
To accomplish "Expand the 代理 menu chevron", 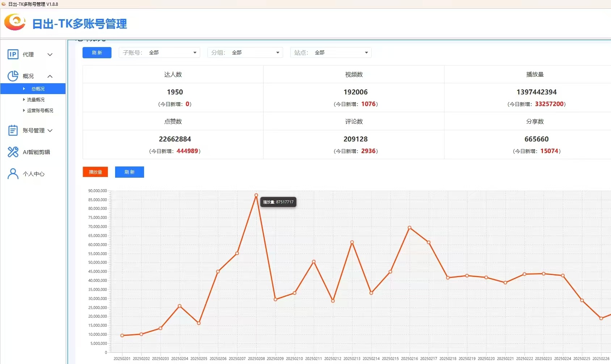I will (50, 55).
